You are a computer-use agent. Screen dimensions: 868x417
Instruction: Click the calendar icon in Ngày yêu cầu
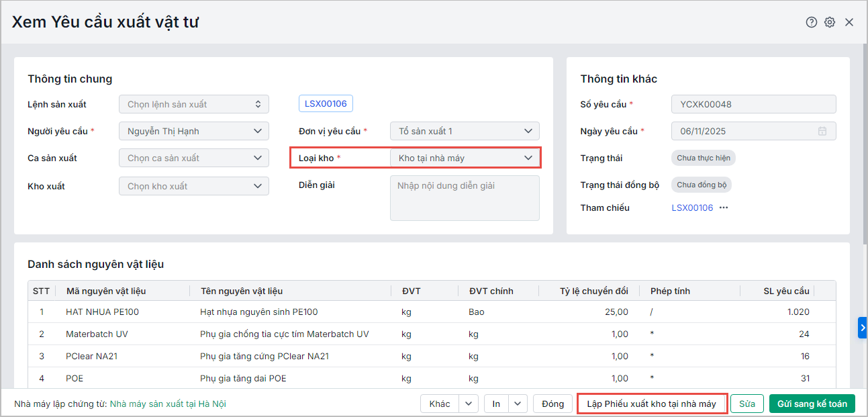(822, 132)
